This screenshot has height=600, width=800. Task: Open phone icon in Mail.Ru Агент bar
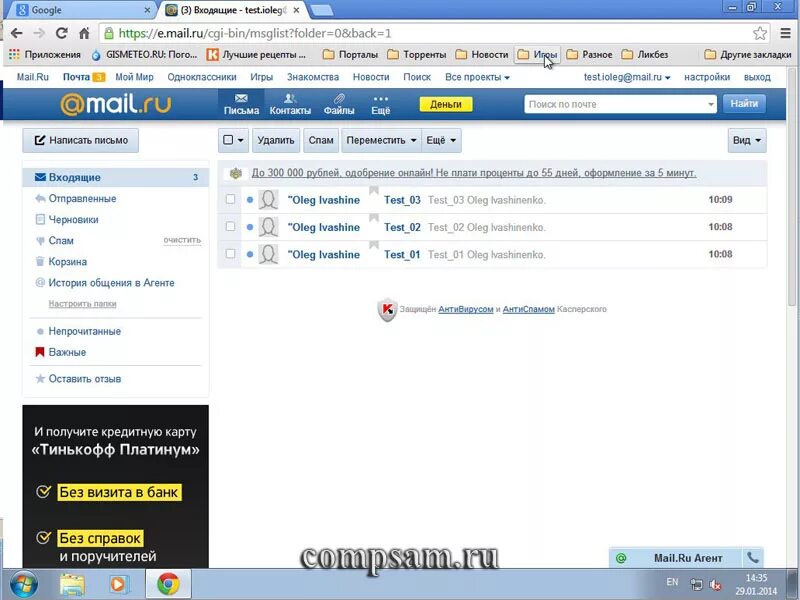pos(753,558)
